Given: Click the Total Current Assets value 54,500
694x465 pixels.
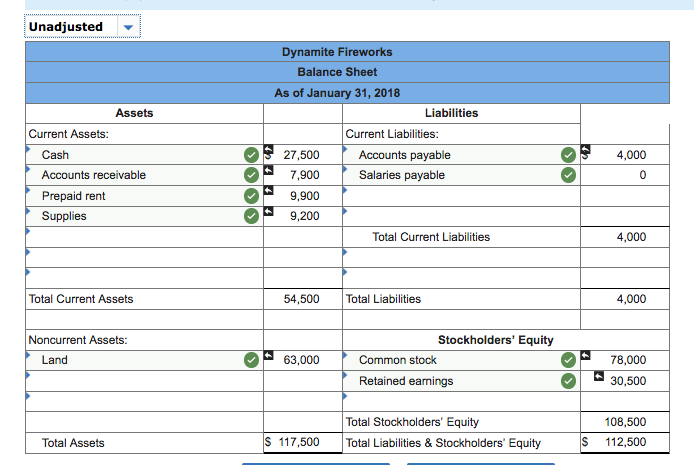Looking at the screenshot, I should 301,299.
